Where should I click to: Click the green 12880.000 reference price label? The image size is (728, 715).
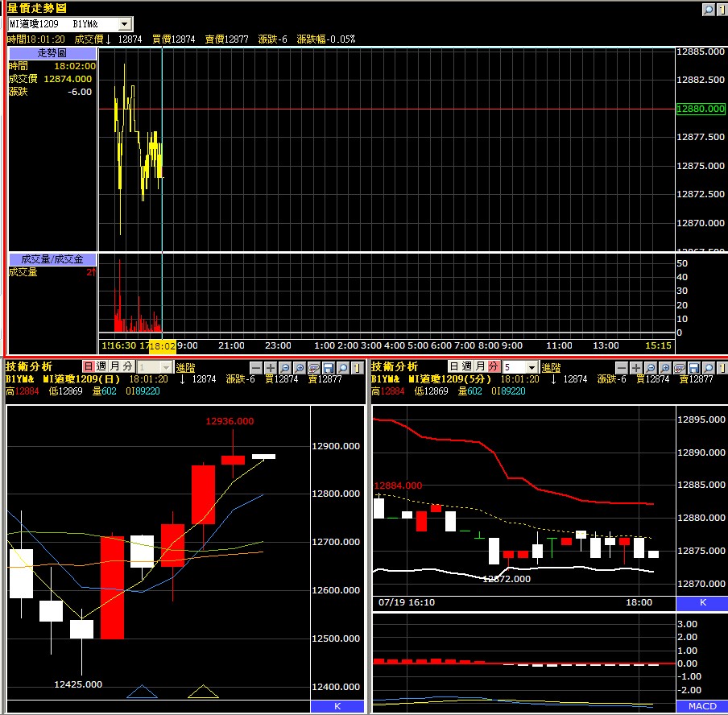701,109
